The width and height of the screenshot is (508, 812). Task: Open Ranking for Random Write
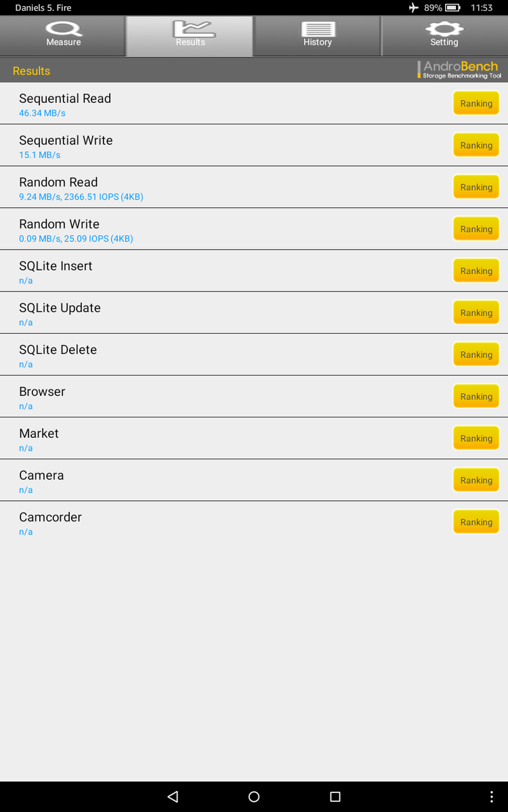click(476, 229)
